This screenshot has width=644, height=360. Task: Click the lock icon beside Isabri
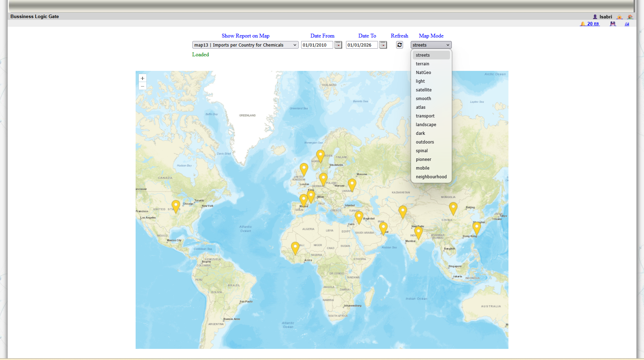coord(619,17)
